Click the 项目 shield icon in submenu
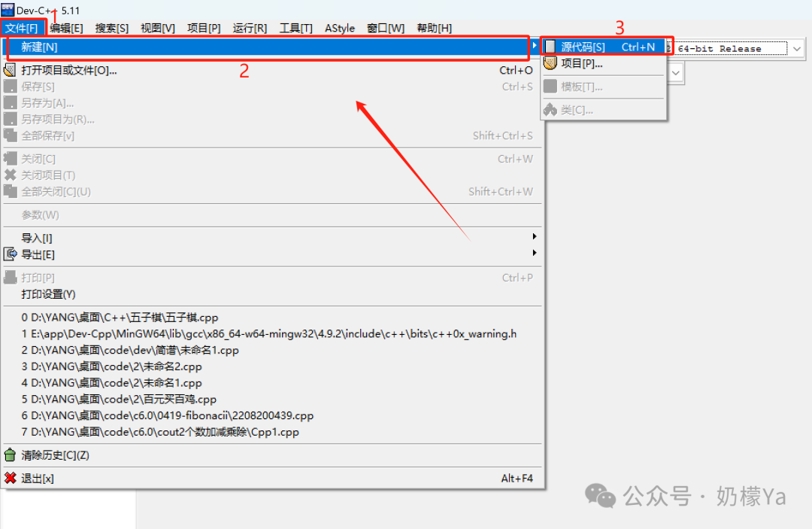812x529 pixels. coord(550,63)
